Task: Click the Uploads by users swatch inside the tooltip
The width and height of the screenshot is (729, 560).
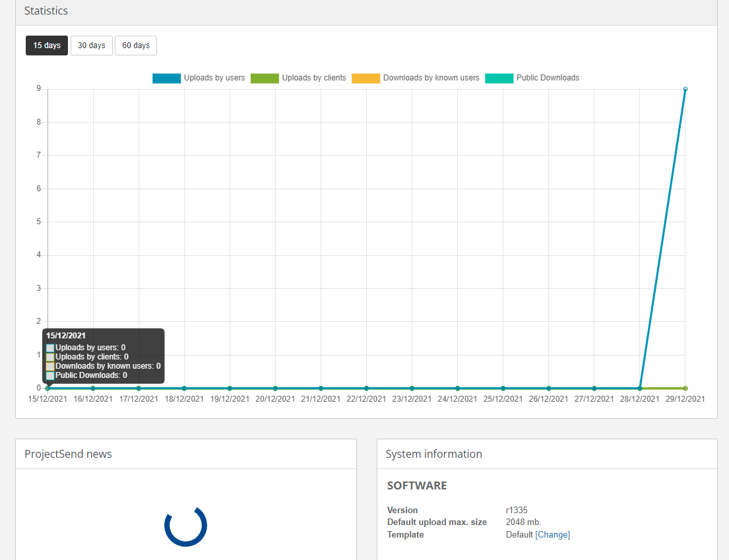Action: 49,347
